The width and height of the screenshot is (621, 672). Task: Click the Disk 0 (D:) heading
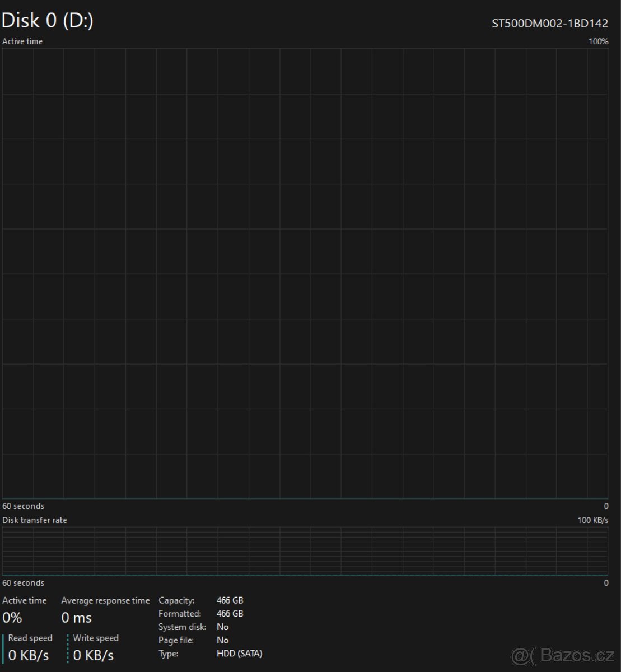pyautogui.click(x=48, y=21)
